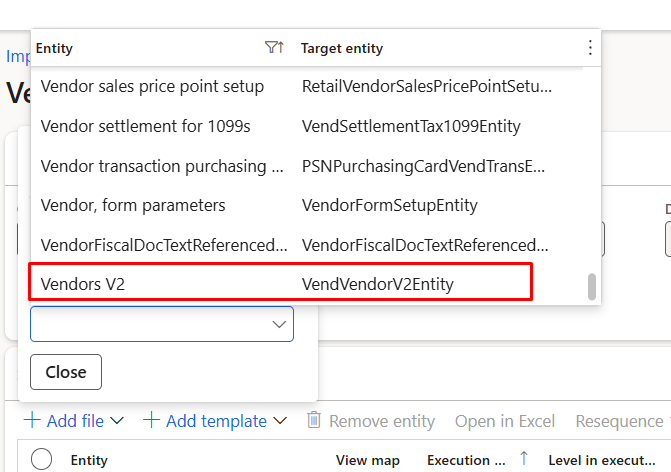Click the Resequence toolbar button
Screen dimensions: 671x472
click(619, 421)
